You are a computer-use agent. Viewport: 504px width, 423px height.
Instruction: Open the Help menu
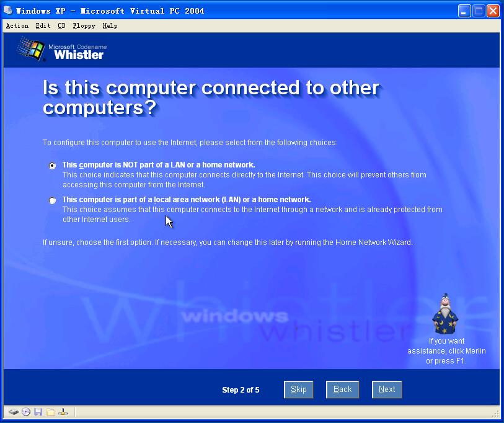(x=110, y=25)
